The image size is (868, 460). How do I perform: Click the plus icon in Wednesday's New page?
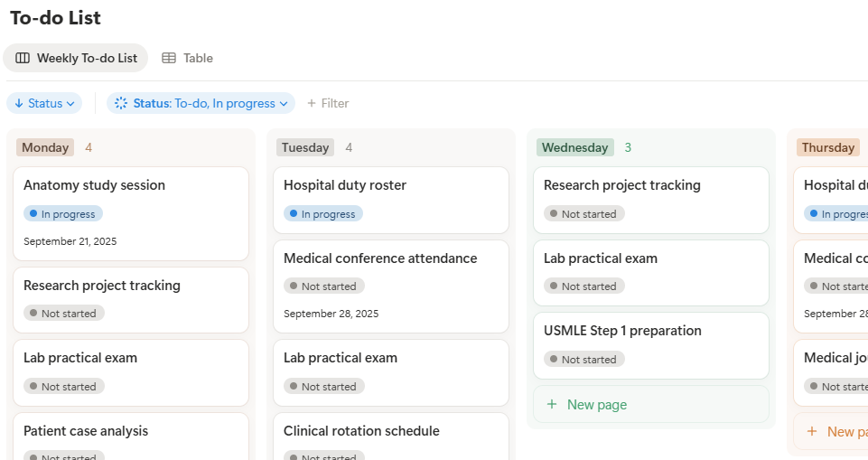(552, 405)
